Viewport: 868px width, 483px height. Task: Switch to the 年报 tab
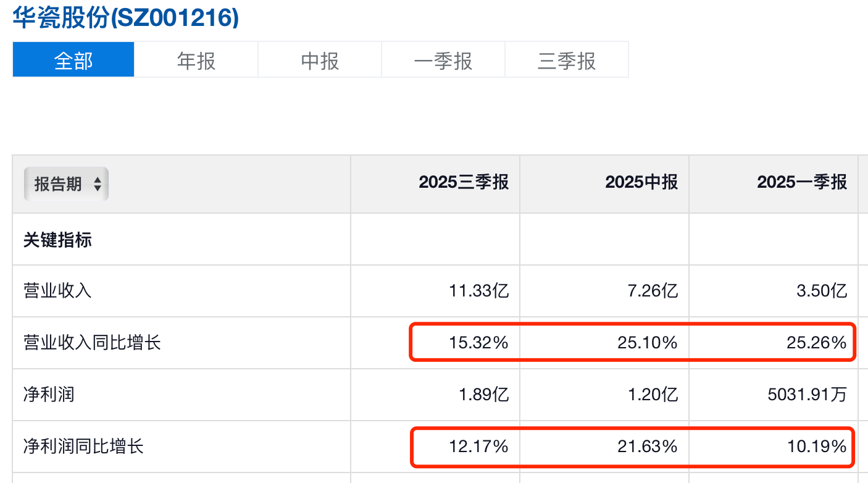(x=196, y=61)
